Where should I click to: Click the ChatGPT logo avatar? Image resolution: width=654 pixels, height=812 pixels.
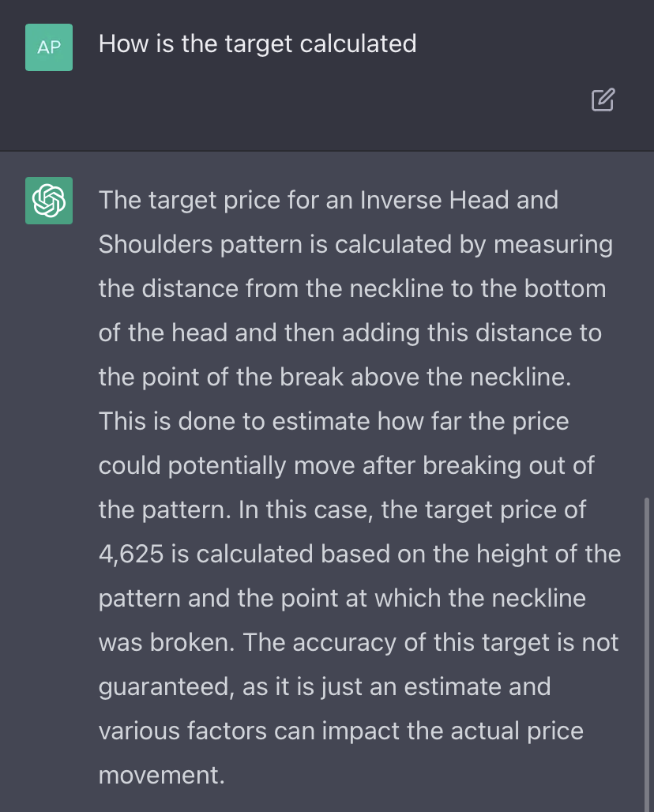49,201
